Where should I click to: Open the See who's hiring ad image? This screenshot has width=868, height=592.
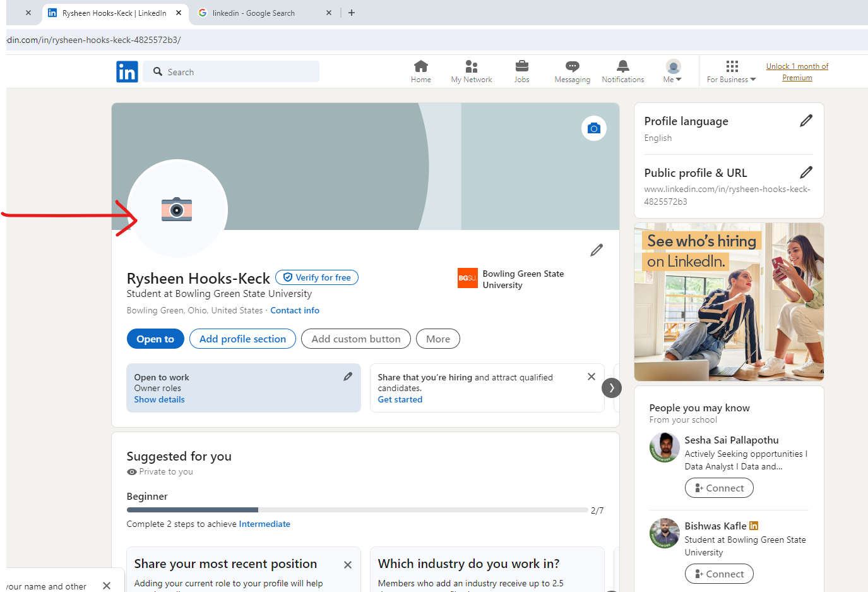(729, 302)
